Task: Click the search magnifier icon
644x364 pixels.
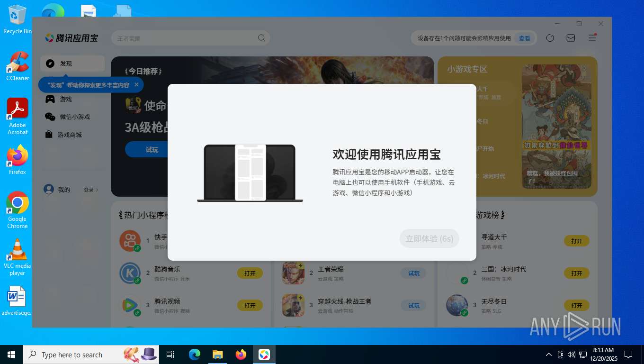Action: point(261,38)
